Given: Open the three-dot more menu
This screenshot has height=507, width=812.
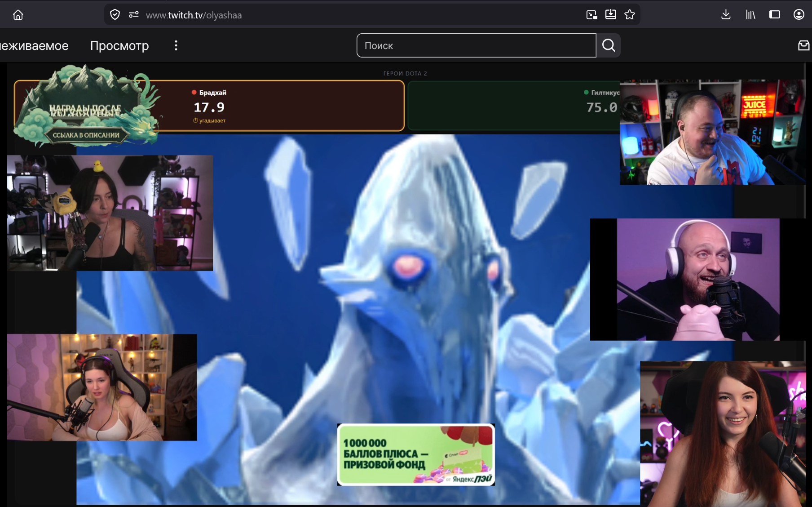Looking at the screenshot, I should coord(176,45).
